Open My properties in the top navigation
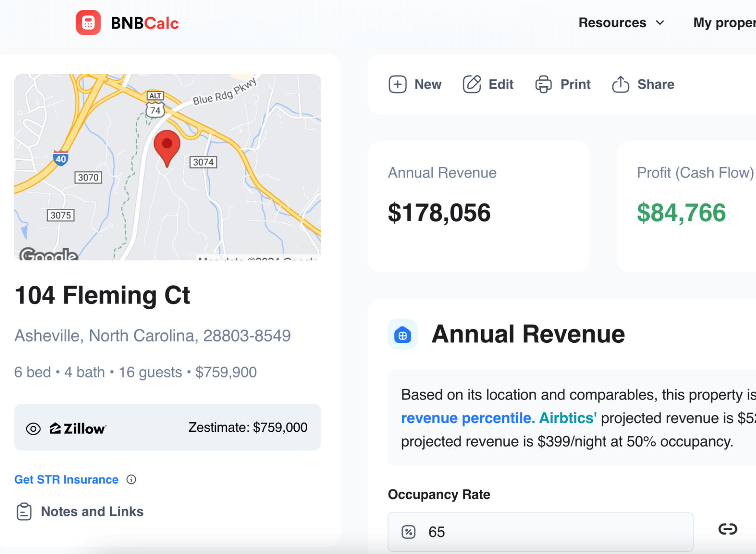756x554 pixels. (x=724, y=22)
